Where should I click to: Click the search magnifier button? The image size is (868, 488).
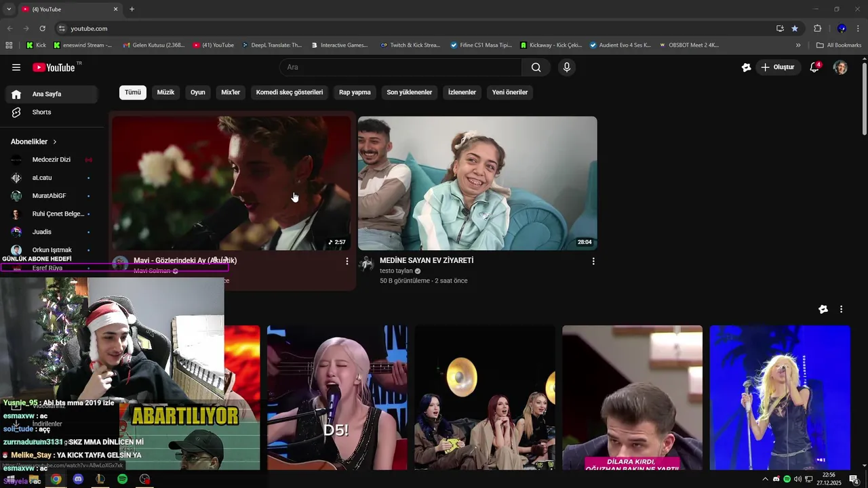point(536,67)
